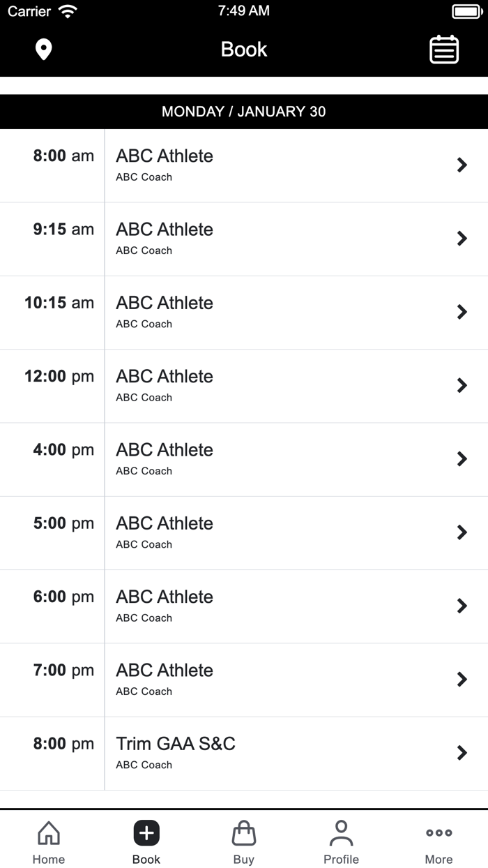The width and height of the screenshot is (488, 868).
Task: Tap the MONDAY / JANUARY 30 date banner
Action: tap(244, 111)
